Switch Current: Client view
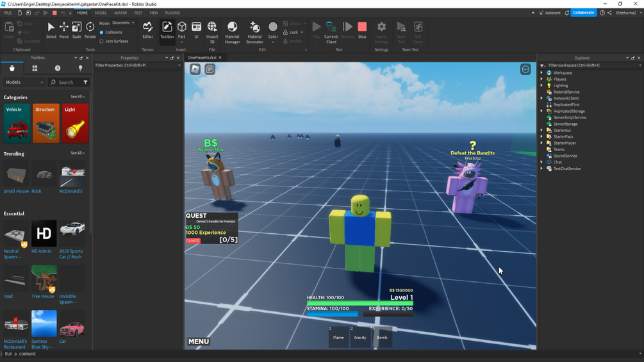 click(x=331, y=32)
